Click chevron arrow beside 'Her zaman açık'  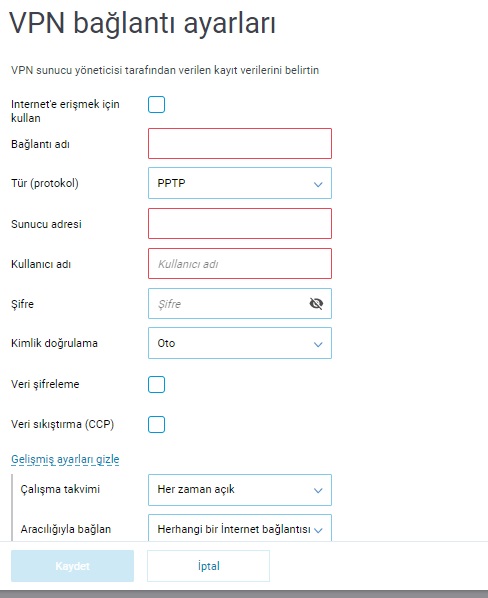[x=318, y=491]
